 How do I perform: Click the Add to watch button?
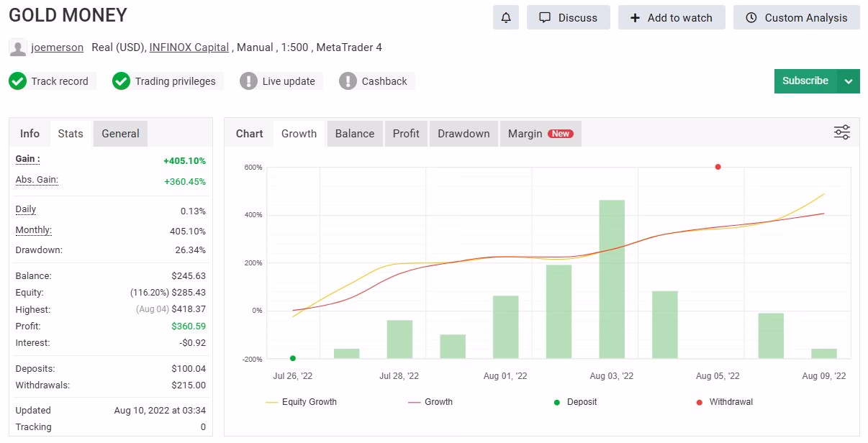(x=672, y=18)
